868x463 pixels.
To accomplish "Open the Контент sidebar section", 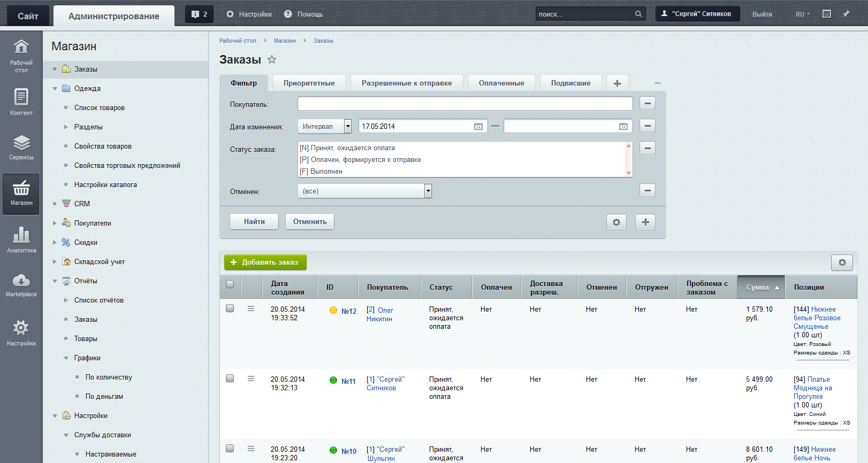I will tap(21, 102).
